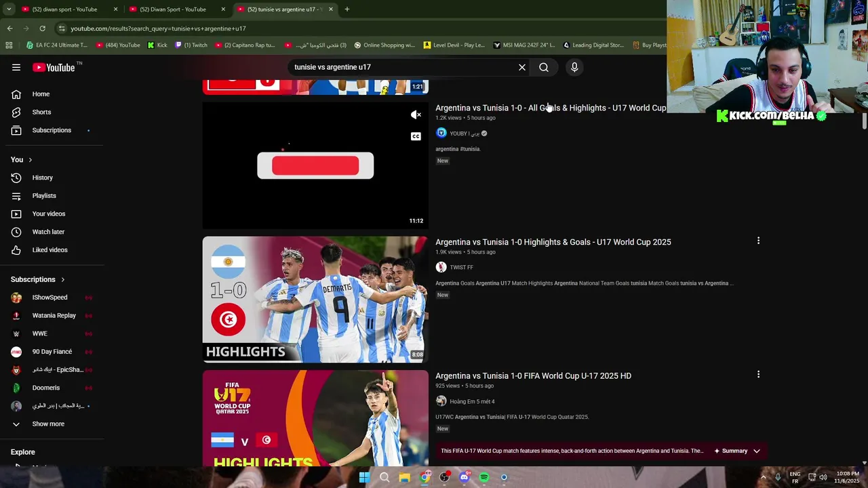Open 90 Day Fiancé subscription channel
Image resolution: width=868 pixels, height=488 pixels.
tap(52, 352)
